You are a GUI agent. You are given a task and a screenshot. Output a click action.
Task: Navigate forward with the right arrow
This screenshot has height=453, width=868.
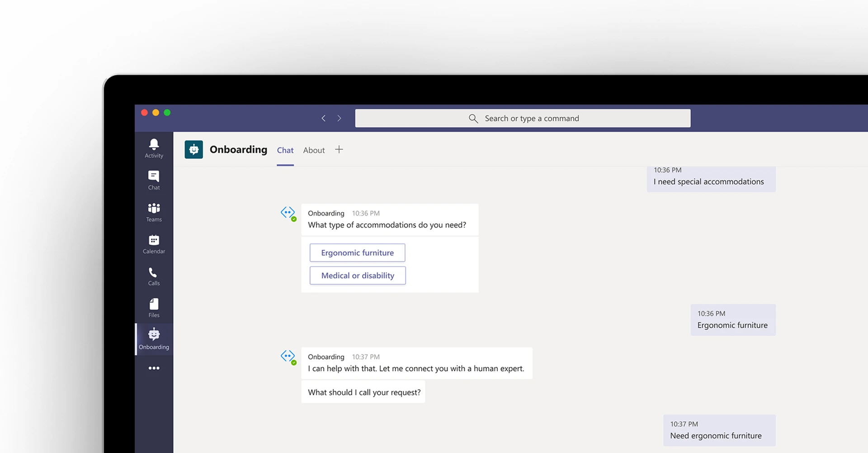pos(340,118)
